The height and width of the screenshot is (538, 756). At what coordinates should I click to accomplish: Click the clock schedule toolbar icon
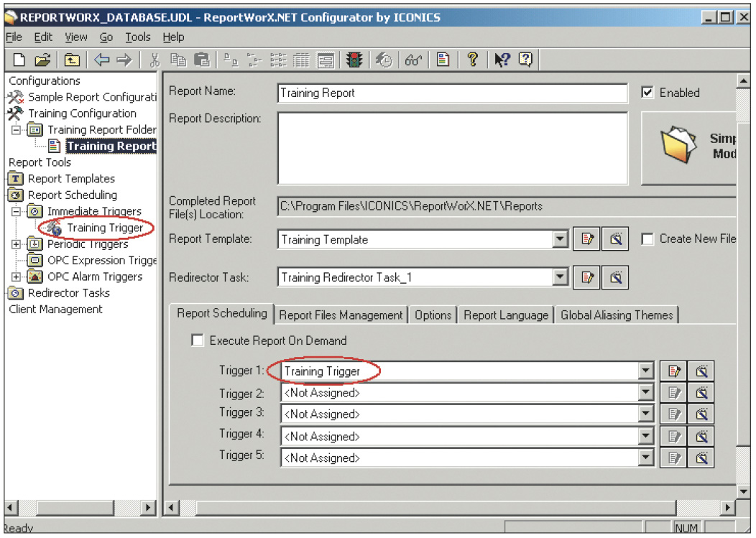384,60
